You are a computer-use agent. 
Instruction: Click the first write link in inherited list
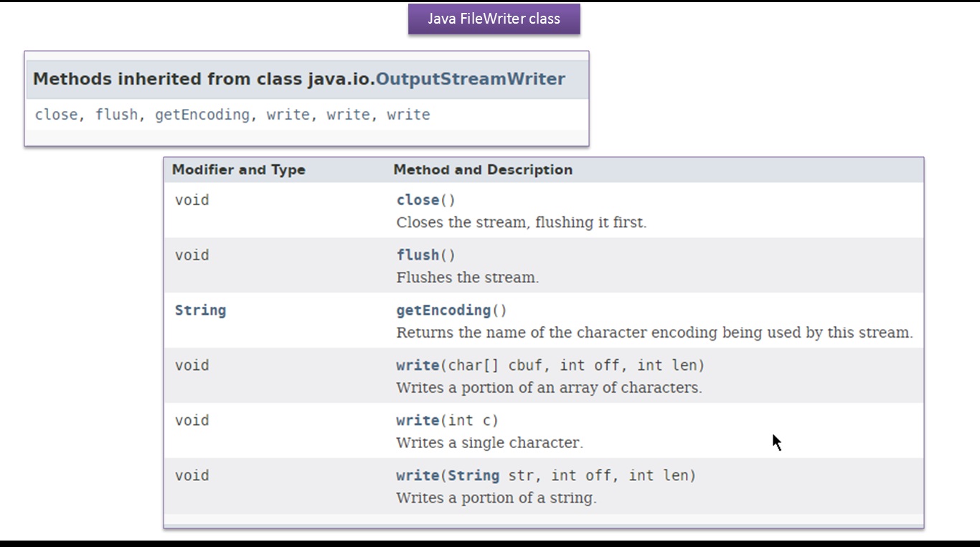pyautogui.click(x=288, y=115)
